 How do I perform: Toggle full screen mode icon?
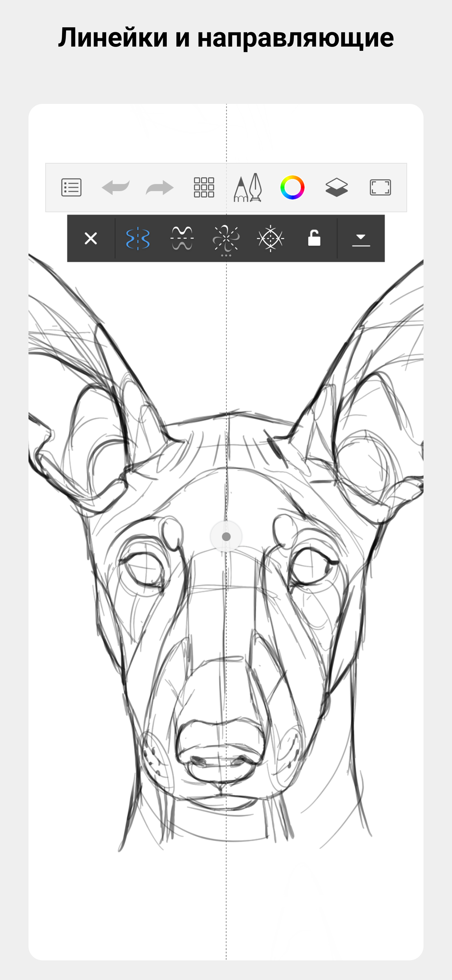point(380,187)
